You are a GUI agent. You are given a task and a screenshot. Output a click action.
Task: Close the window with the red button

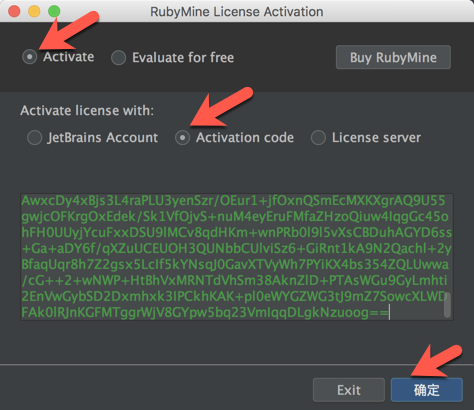(x=14, y=11)
